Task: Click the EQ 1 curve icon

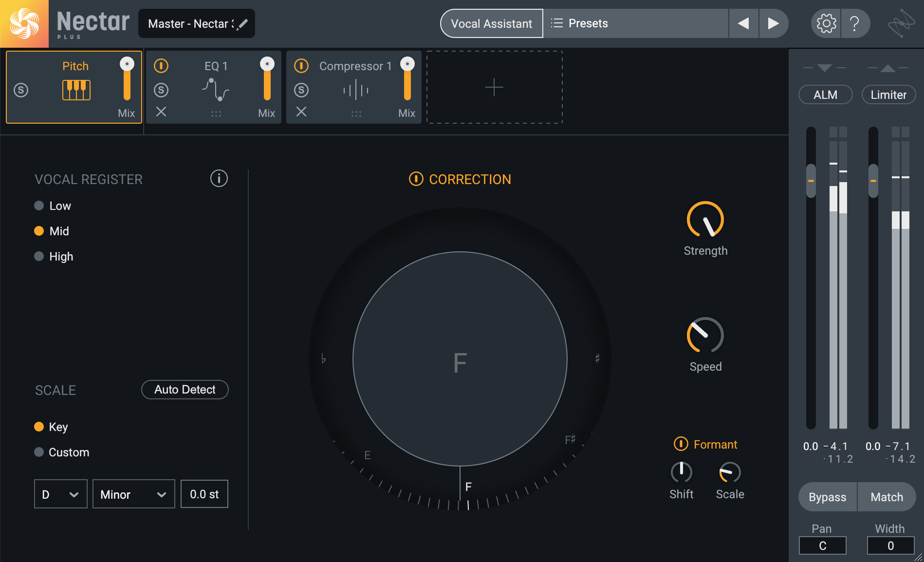Action: click(216, 90)
